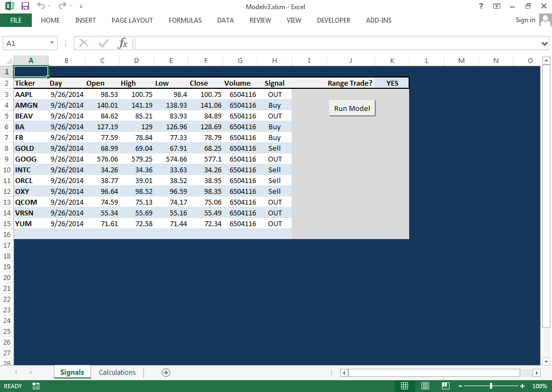This screenshot has height=392, width=552.
Task: Click the Sell signal in the GOLD row
Action: [x=274, y=149]
